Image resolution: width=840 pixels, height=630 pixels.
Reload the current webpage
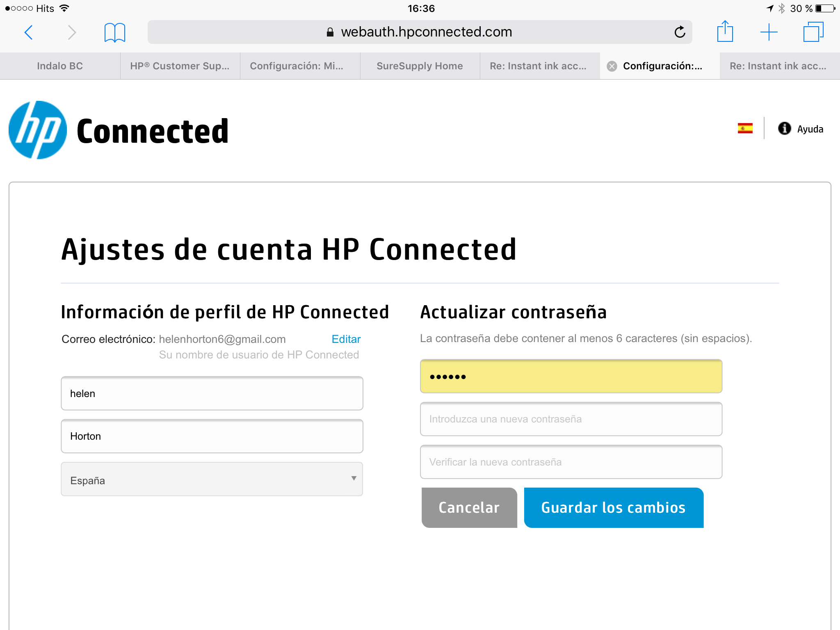(680, 32)
